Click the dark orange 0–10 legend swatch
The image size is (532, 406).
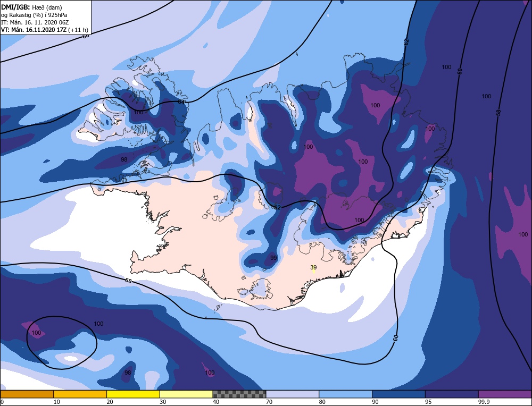pyautogui.click(x=27, y=394)
